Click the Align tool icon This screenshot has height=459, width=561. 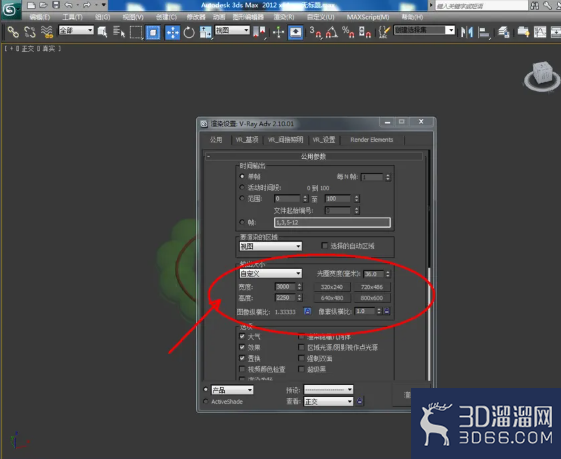click(x=484, y=33)
